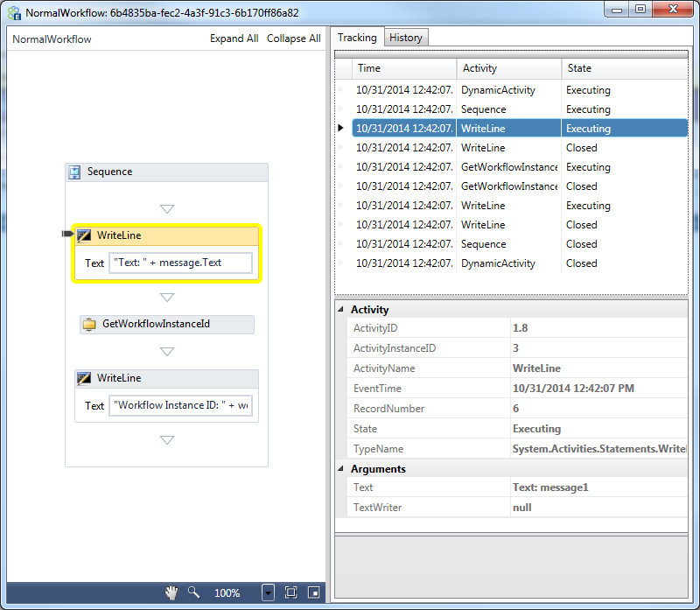Select the Pan hand tool

click(x=171, y=592)
